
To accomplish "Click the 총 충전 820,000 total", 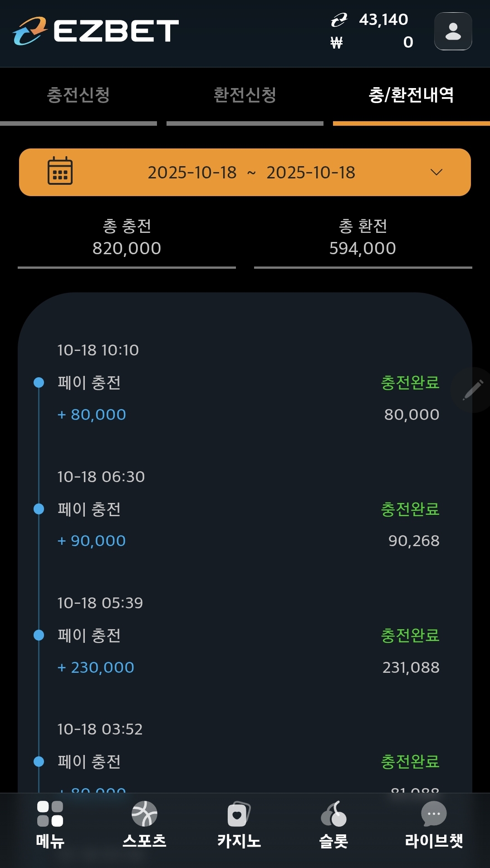I will click(x=127, y=237).
